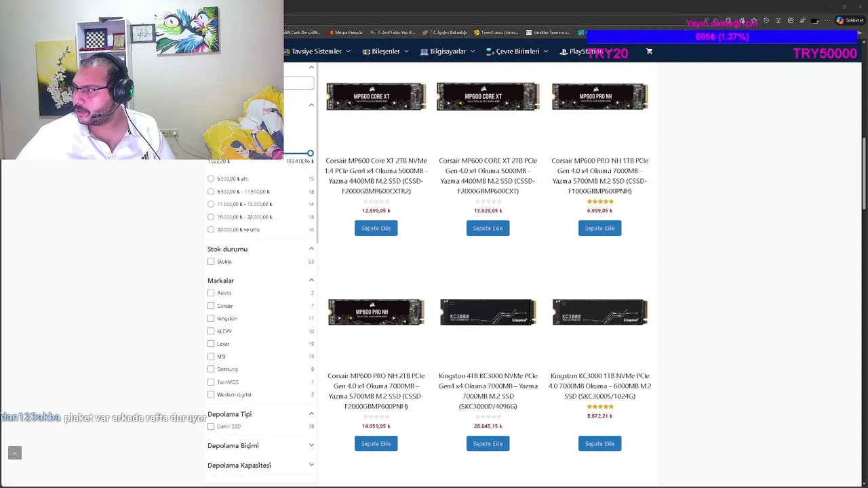Viewport: 868px width, 488px height.
Task: Click the scroll-to-top arrow button
Action: (x=15, y=453)
